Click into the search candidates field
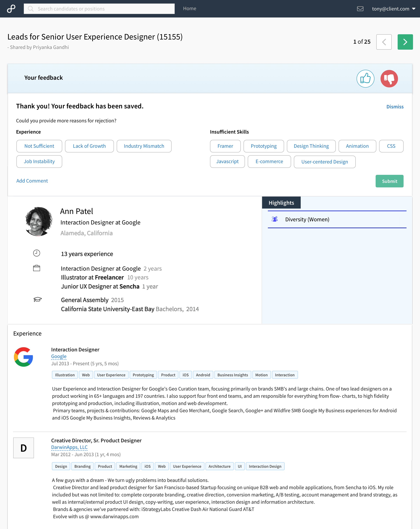This screenshot has height=529, width=420. [x=99, y=9]
